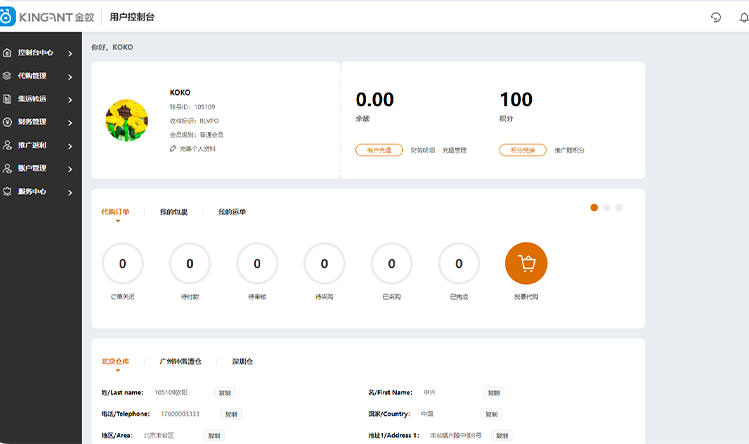Screen dimensions: 749x444
Task: Click the pencil icon beside 完善个人资料
Action: [173, 148]
